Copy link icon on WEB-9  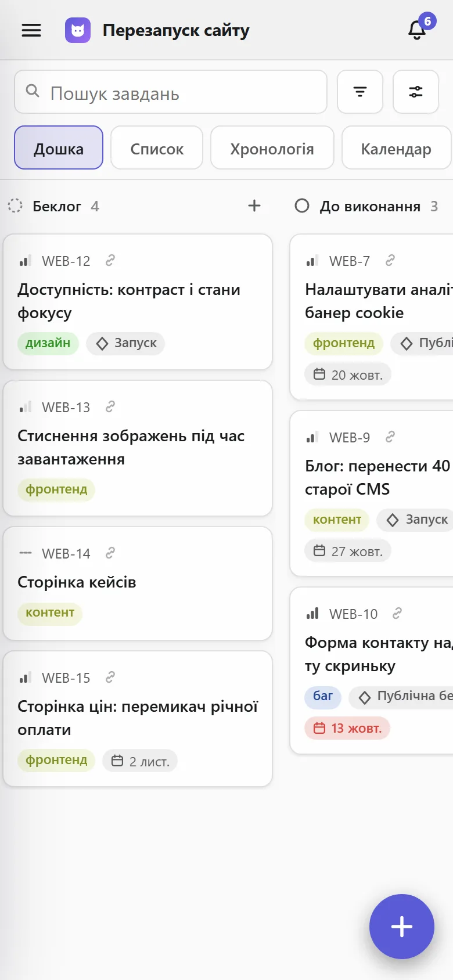[390, 437]
